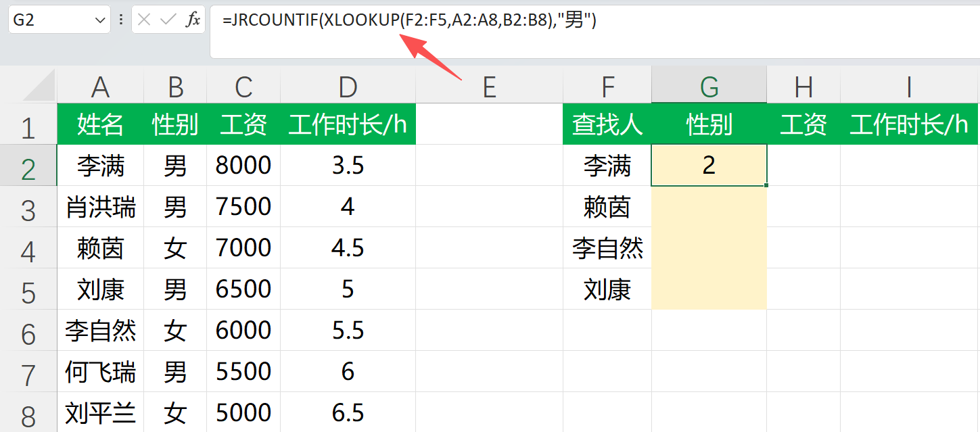
Task: Click the Enter checkmark icon in formula bar
Action: pos(168,20)
